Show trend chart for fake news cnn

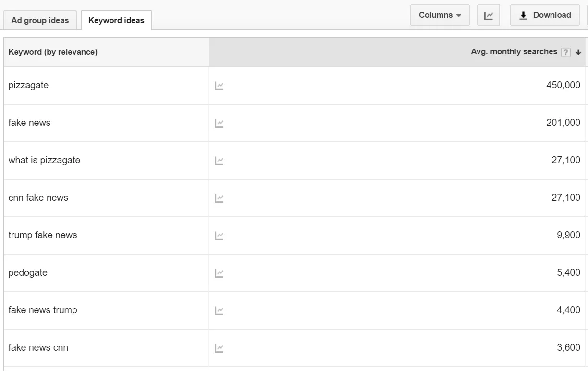coord(219,348)
